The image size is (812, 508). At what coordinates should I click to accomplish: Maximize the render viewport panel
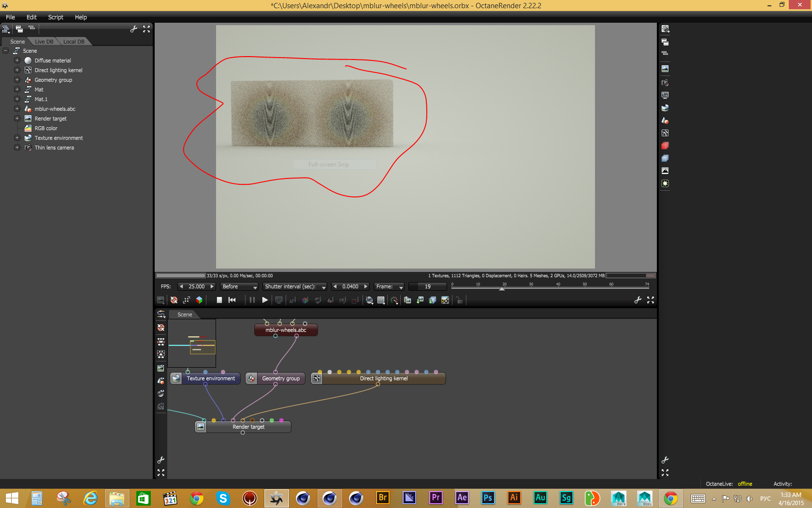(651, 300)
